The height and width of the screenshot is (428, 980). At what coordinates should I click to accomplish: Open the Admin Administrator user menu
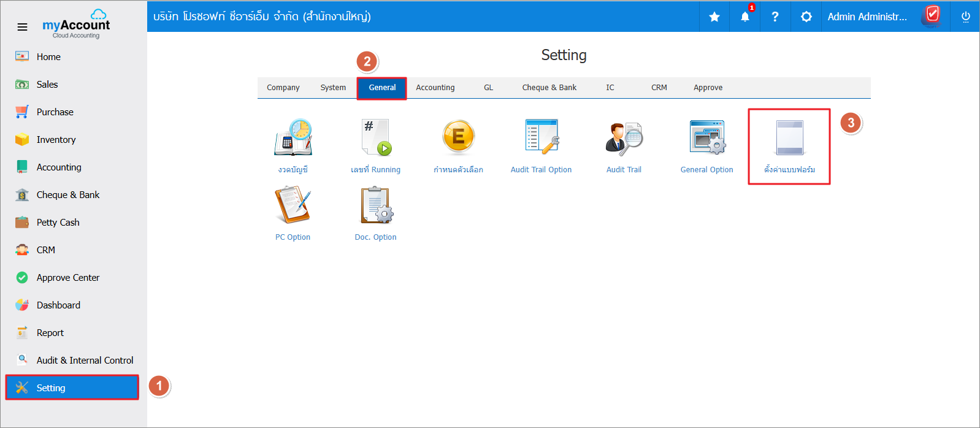tap(867, 17)
